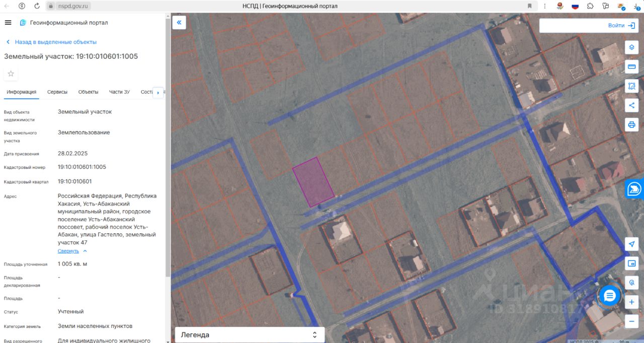Locate my position on the map
The height and width of the screenshot is (343, 644).
click(x=632, y=244)
